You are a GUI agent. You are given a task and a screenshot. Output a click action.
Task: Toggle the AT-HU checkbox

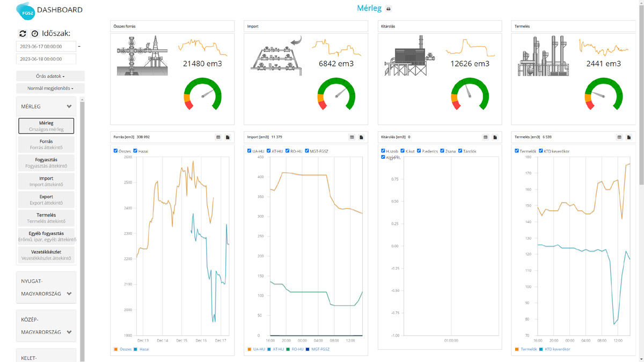[x=268, y=151]
